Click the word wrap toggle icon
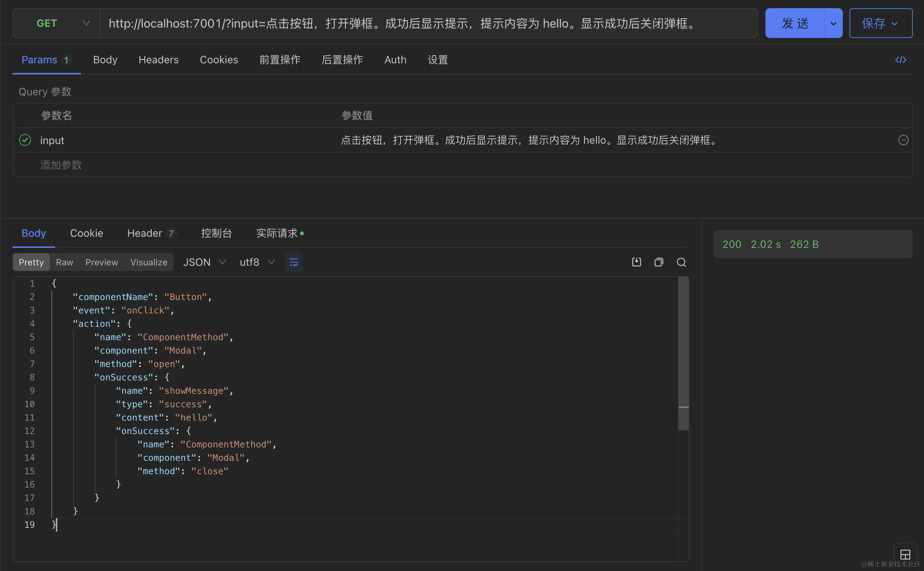924x571 pixels. coord(293,262)
